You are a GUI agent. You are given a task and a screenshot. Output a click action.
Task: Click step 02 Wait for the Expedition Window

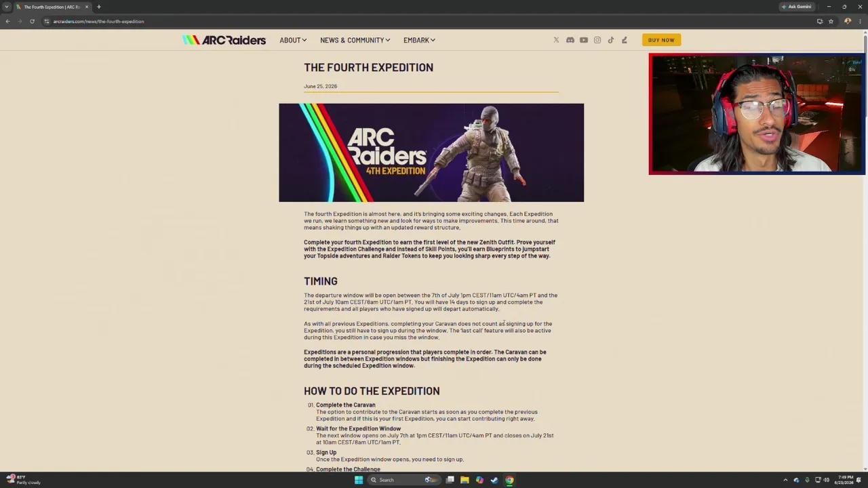pyautogui.click(x=358, y=428)
